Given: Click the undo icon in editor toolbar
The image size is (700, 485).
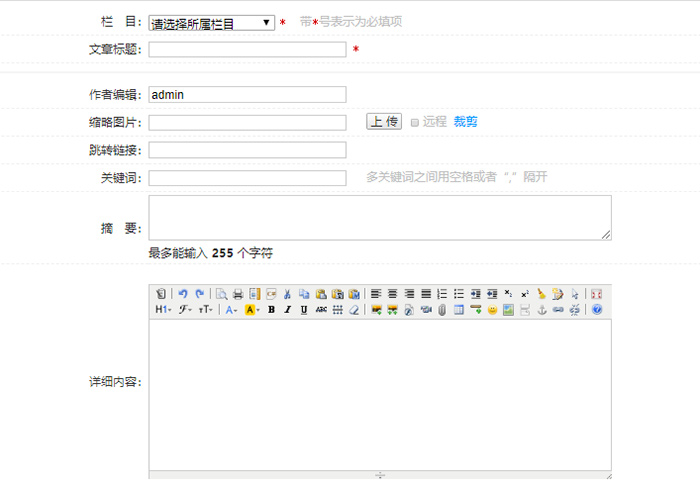Looking at the screenshot, I should [x=183, y=294].
